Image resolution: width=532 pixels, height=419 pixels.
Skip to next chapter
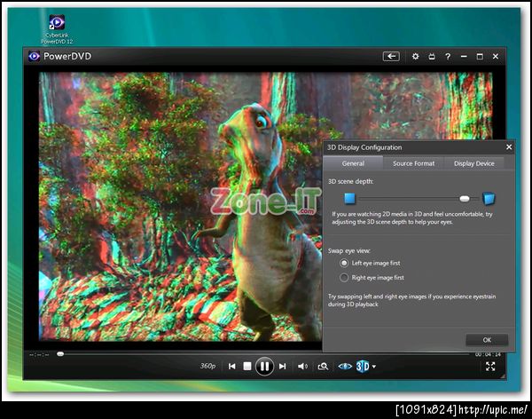[x=282, y=367]
